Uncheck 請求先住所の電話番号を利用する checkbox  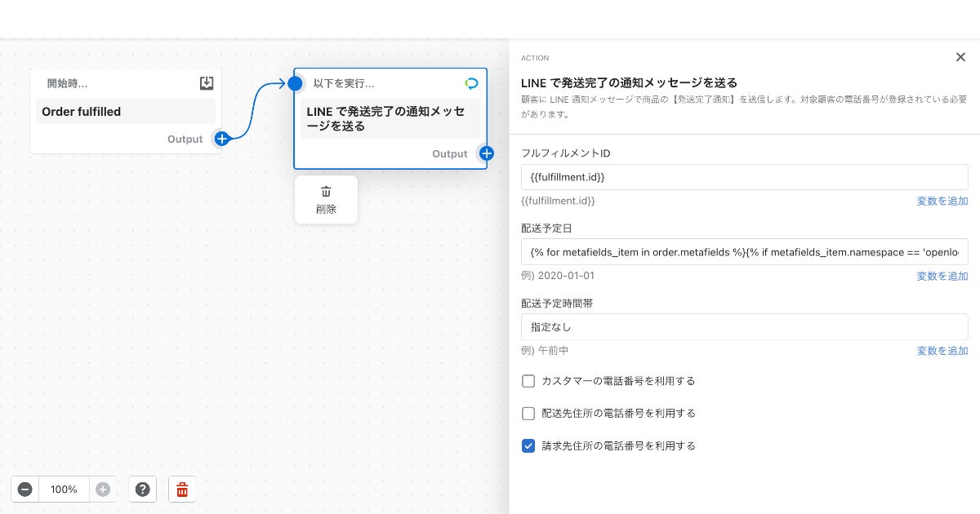528,445
